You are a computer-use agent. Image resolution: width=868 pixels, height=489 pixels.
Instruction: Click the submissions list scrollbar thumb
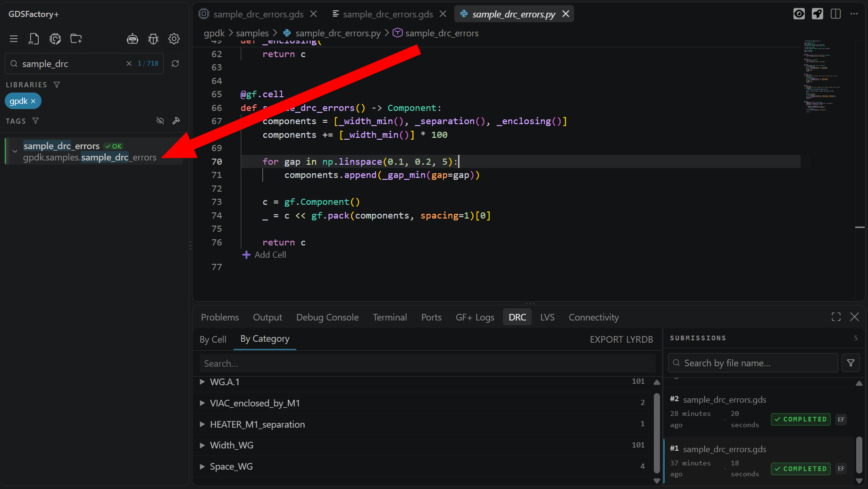click(859, 456)
